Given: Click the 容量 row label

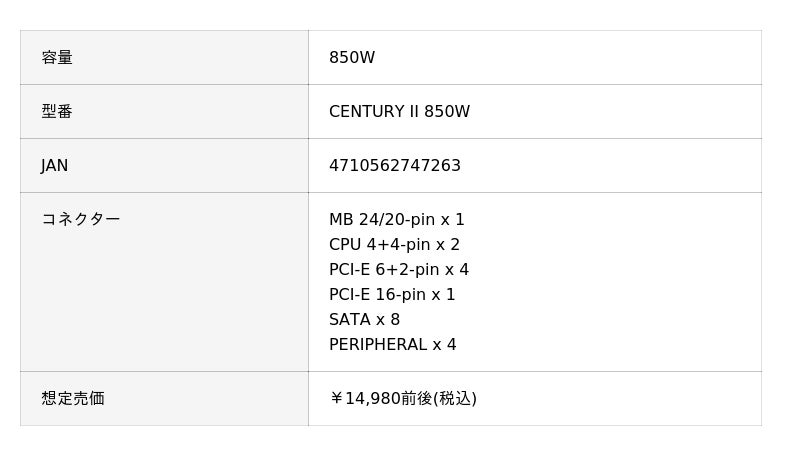Looking at the screenshot, I should [x=57, y=58].
